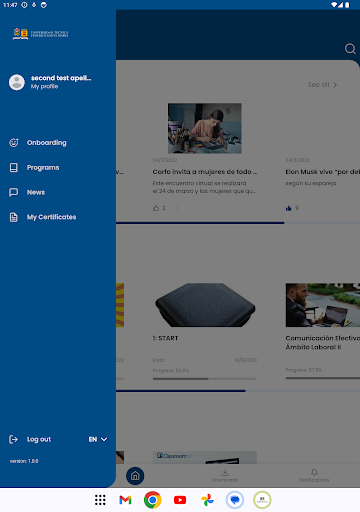Open the Notifications tab
This screenshot has width=360, height=512.
(x=314, y=476)
